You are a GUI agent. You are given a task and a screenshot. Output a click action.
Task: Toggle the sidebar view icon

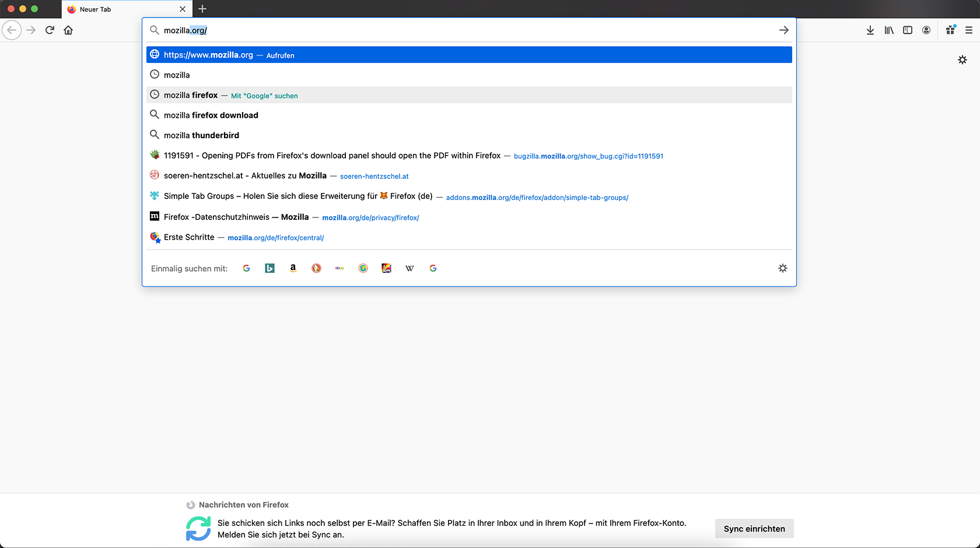907,30
